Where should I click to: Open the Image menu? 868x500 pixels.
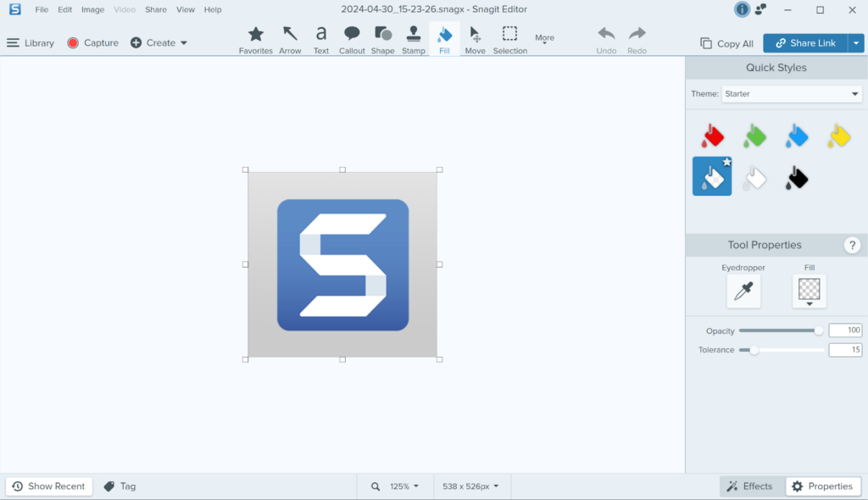click(92, 9)
